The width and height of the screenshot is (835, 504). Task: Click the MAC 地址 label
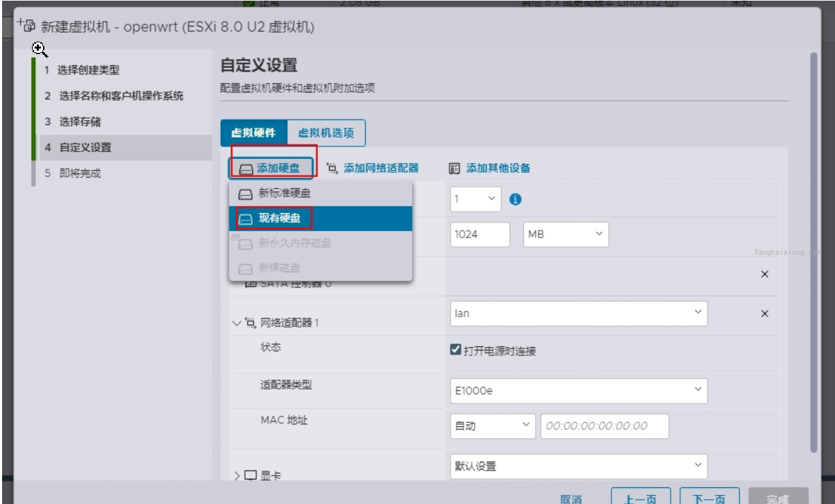283,419
